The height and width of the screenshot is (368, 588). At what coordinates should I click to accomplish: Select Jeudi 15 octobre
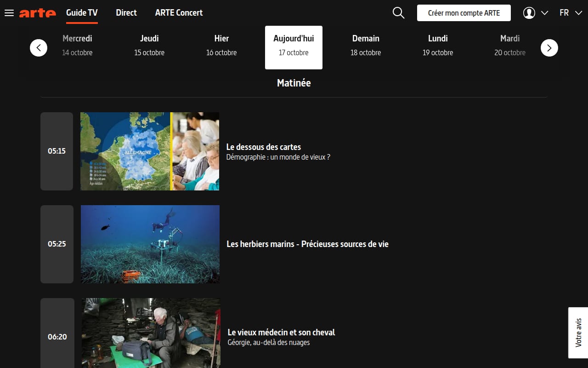pyautogui.click(x=149, y=46)
